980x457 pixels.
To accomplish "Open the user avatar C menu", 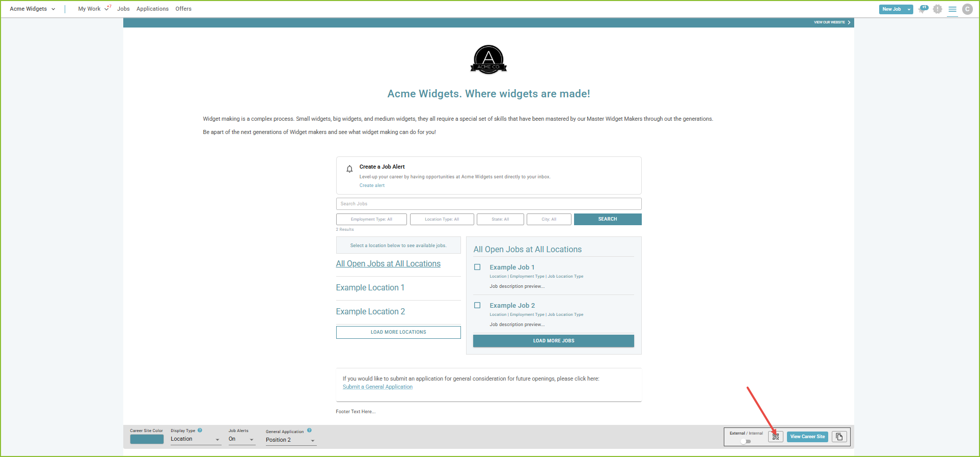I will point(967,9).
